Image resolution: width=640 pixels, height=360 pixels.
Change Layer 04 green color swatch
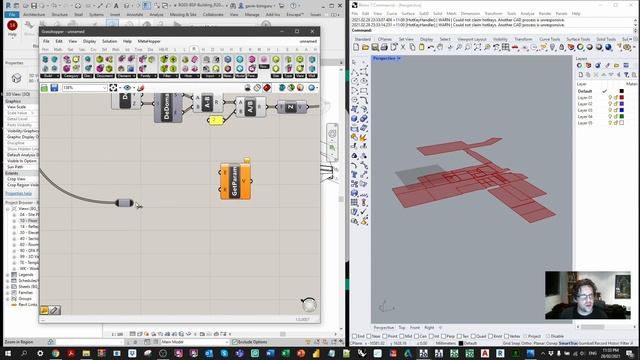coord(622,116)
